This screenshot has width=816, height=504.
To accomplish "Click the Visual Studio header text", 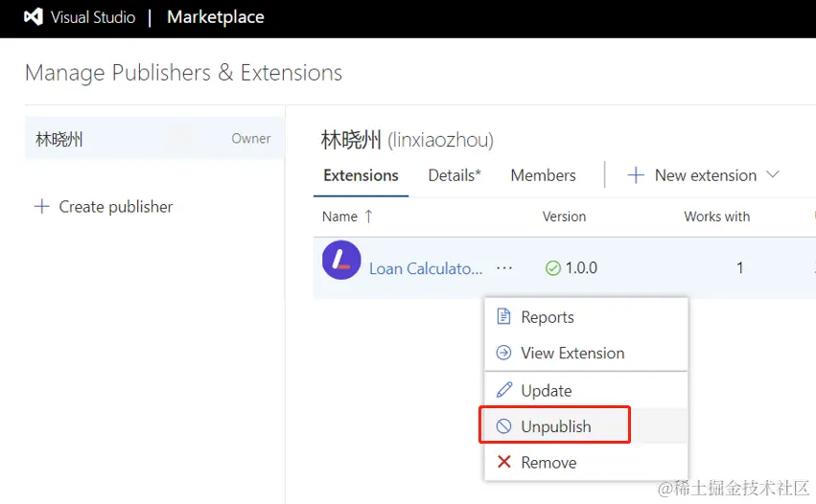I will (93, 17).
